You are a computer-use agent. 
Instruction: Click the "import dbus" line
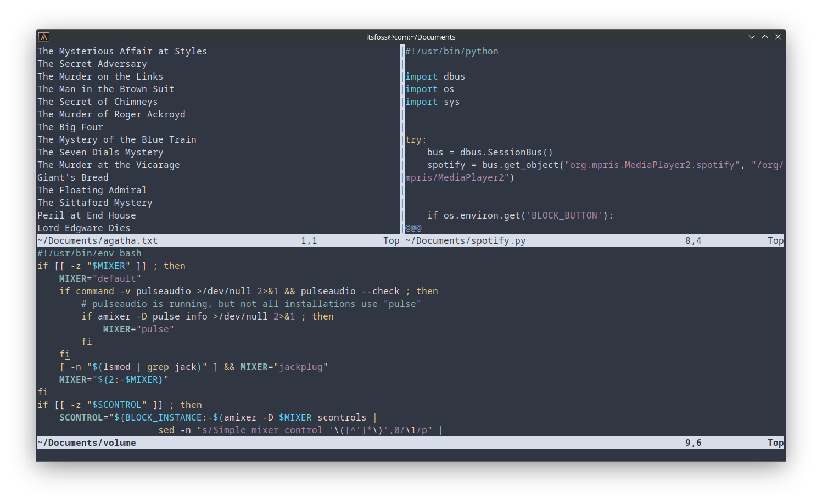pyautogui.click(x=435, y=76)
